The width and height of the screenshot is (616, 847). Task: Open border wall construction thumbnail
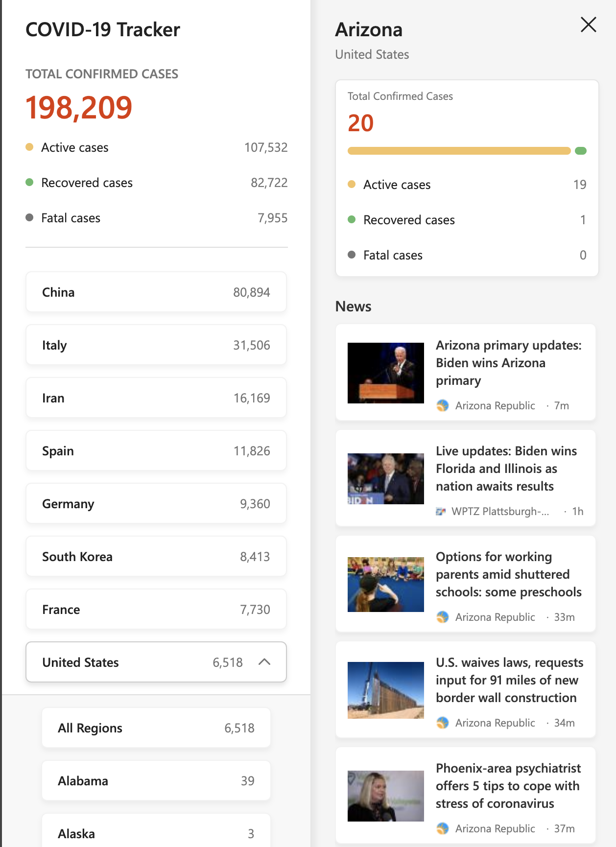pos(386,690)
